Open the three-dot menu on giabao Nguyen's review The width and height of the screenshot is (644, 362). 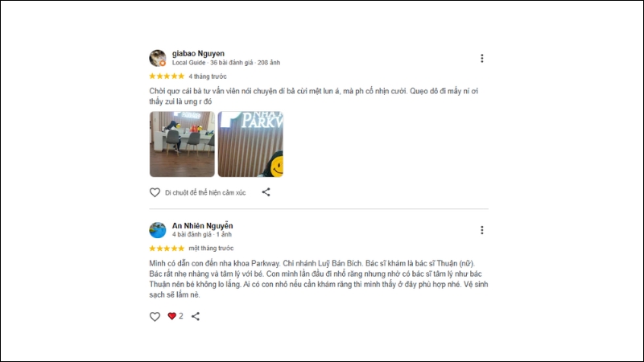click(481, 58)
